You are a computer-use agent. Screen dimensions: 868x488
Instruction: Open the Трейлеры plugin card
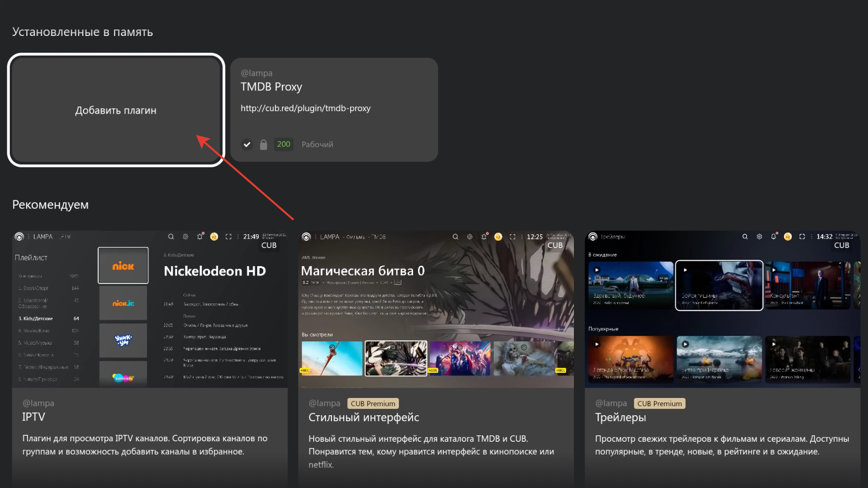pyautogui.click(x=722, y=359)
